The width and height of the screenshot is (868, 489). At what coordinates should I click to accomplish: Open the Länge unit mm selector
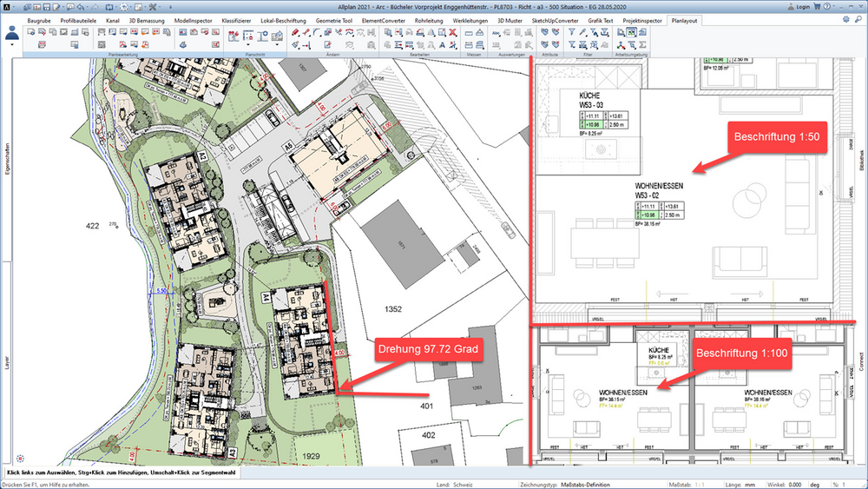[x=750, y=485]
